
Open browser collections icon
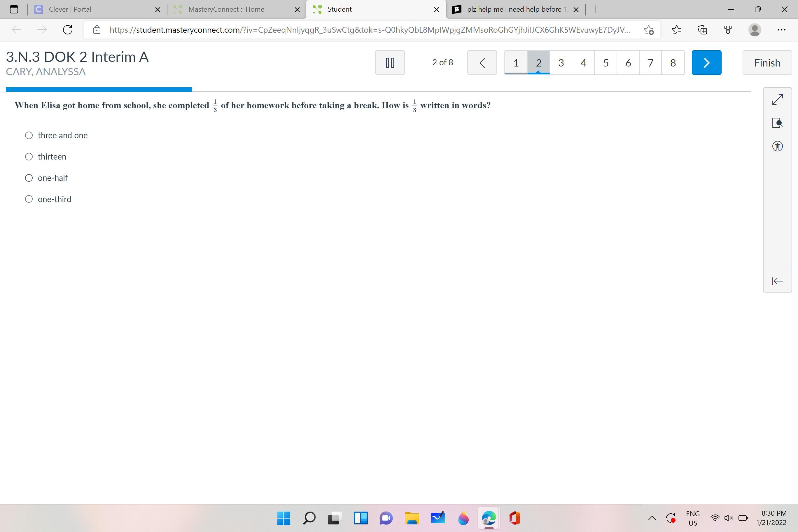pyautogui.click(x=702, y=30)
